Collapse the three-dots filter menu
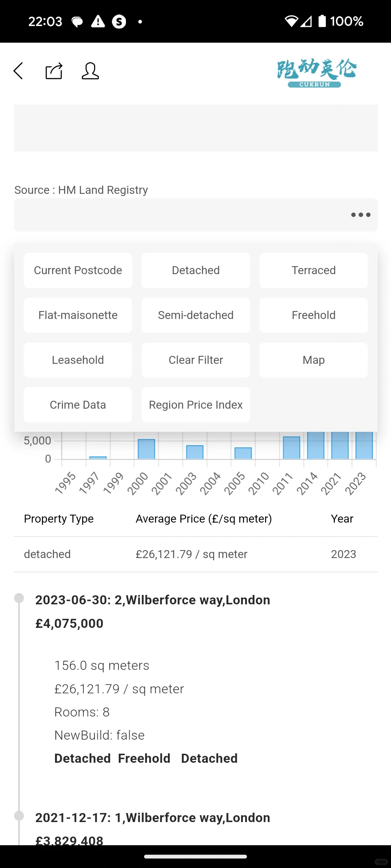 pos(361,215)
